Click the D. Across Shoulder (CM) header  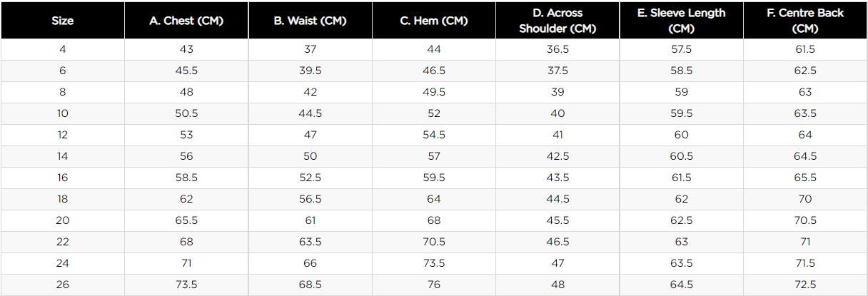click(557, 21)
